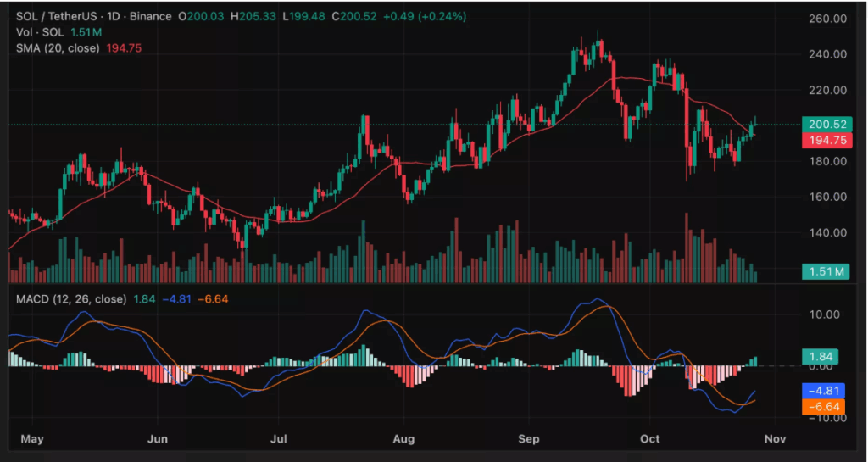Select the blue -4.81 MACD line tag
Screen dimensions: 868x462
pyautogui.click(x=821, y=392)
